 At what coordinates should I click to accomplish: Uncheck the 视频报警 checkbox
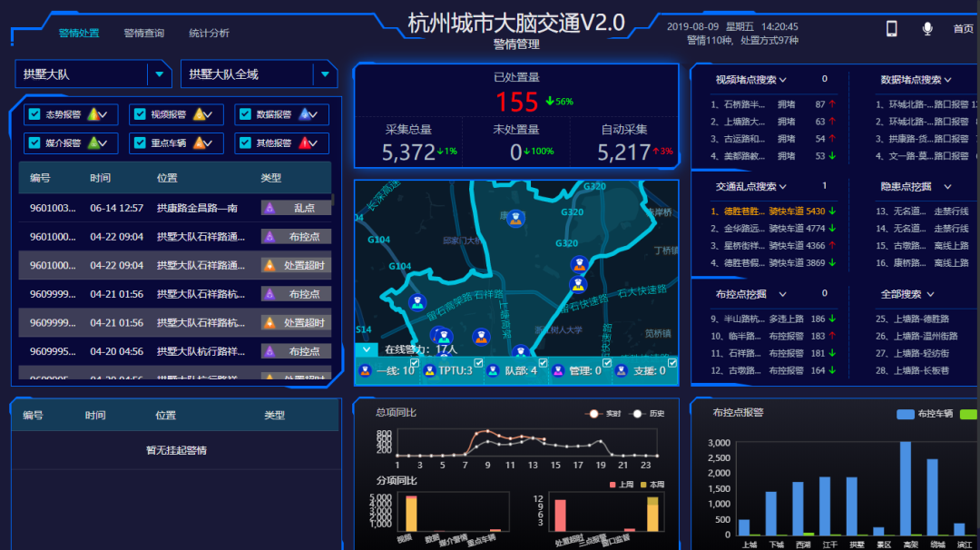pyautogui.click(x=139, y=114)
